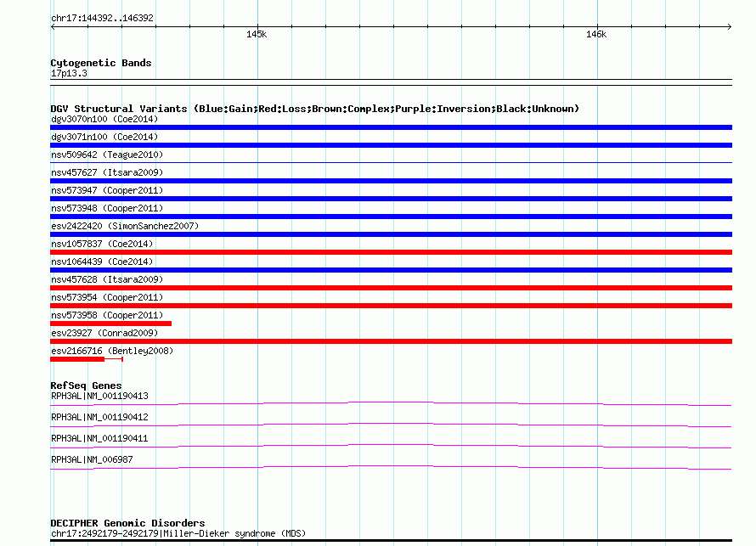756x546 pixels.
Task: Click the nsv457628 (Itsara2009) red bar
Action: 391,288
